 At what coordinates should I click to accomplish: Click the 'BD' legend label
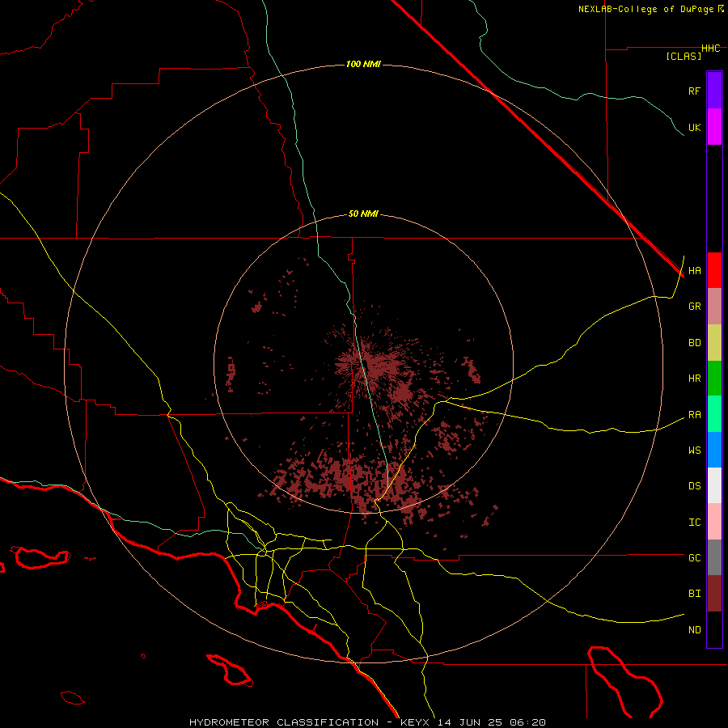(694, 343)
